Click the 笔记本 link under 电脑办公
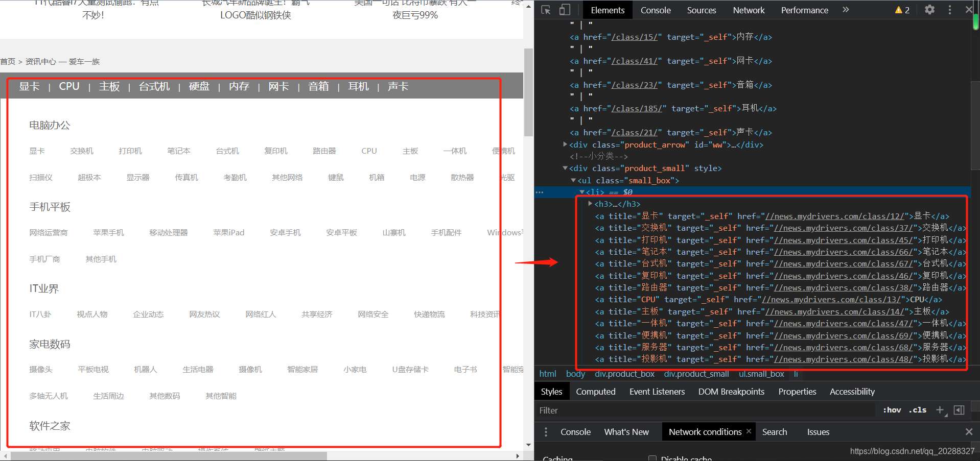Image resolution: width=980 pixels, height=461 pixels. (x=178, y=151)
